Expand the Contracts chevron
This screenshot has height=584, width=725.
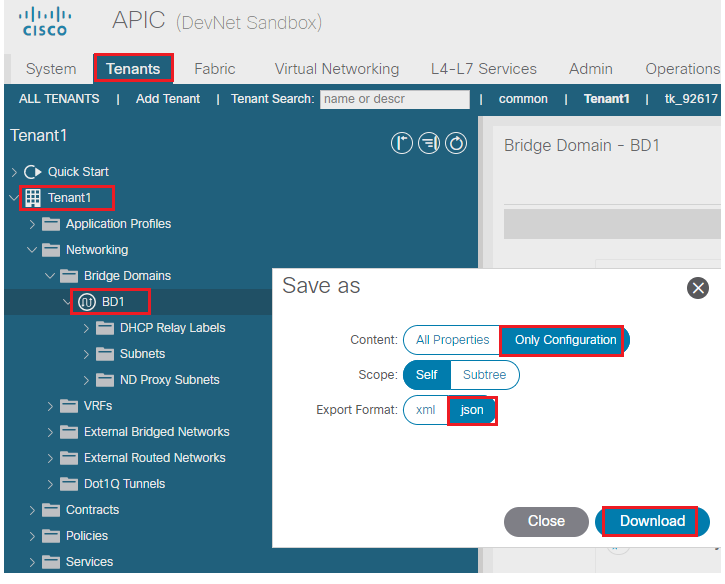32,510
